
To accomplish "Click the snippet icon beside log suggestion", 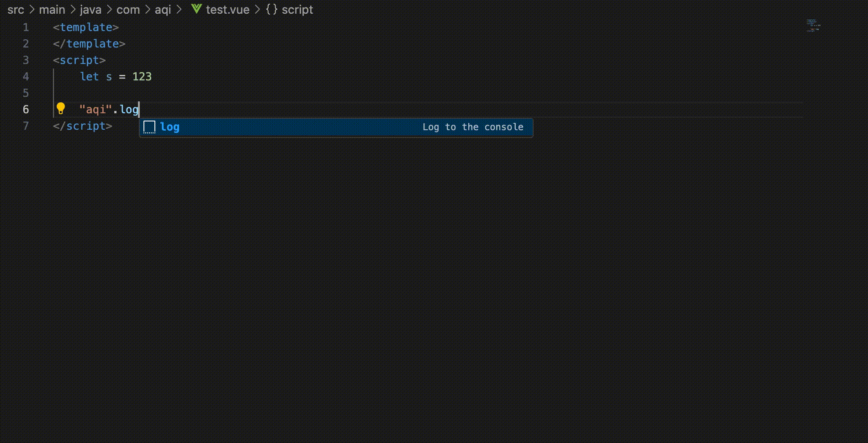I will (x=149, y=127).
